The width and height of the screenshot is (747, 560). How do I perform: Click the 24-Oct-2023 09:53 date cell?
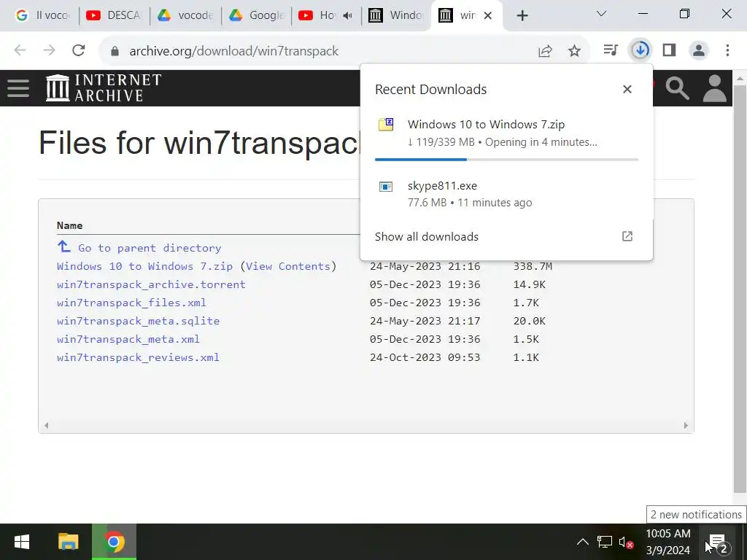[425, 357]
